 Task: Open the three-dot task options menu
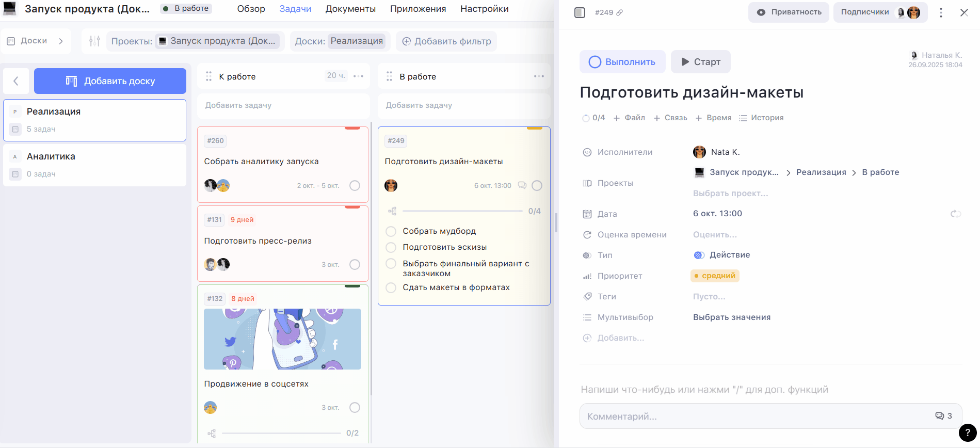tap(941, 12)
